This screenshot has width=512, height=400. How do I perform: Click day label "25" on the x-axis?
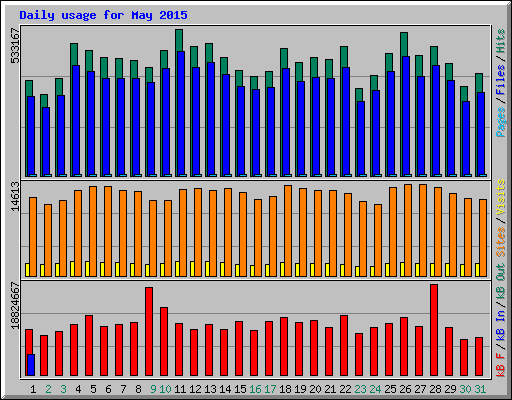pyautogui.click(x=390, y=389)
